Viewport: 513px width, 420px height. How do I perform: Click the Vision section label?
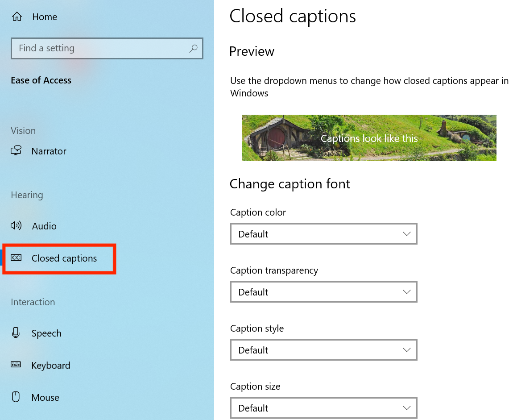point(23,131)
